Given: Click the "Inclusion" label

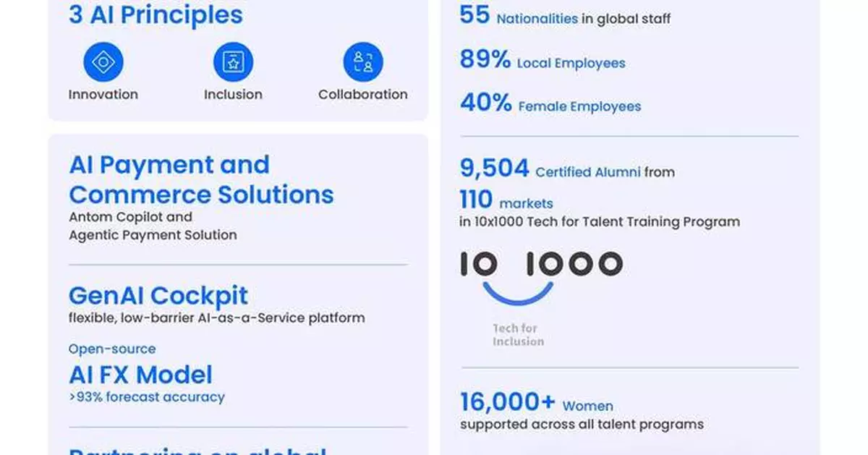Looking at the screenshot, I should point(233,94).
